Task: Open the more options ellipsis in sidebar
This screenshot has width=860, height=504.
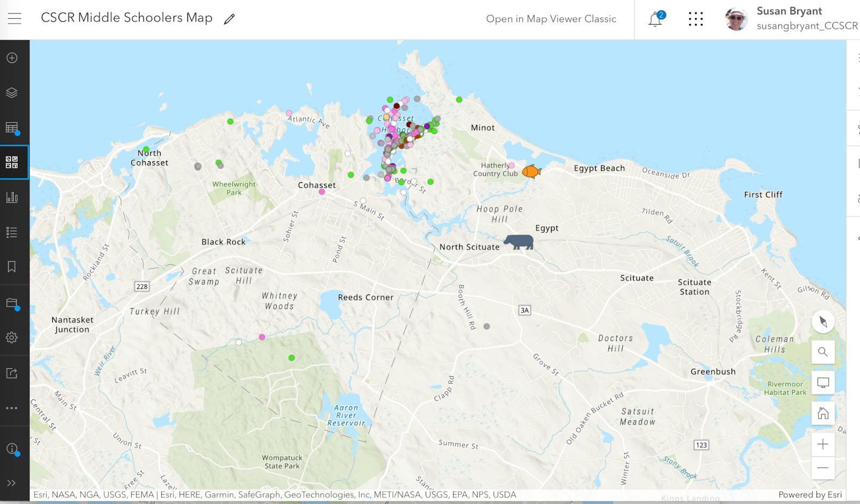Action: [x=12, y=408]
